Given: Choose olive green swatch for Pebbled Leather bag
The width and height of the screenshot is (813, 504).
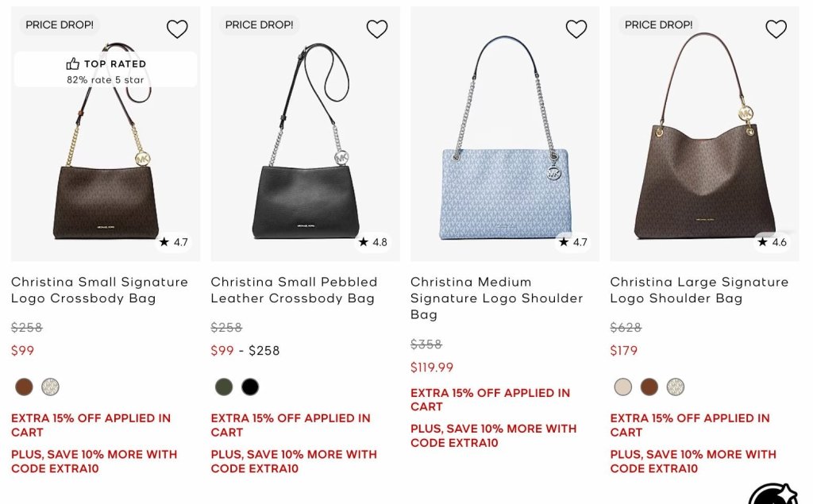Looking at the screenshot, I should (x=224, y=387).
